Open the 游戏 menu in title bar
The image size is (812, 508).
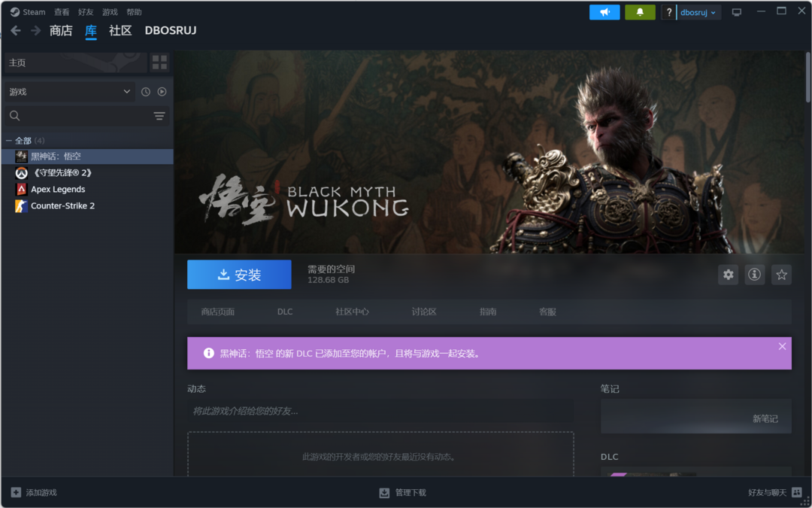tap(110, 12)
